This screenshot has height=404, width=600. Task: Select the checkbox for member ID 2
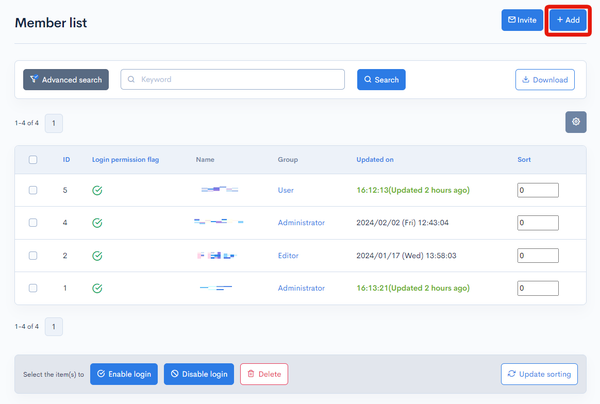pos(33,256)
